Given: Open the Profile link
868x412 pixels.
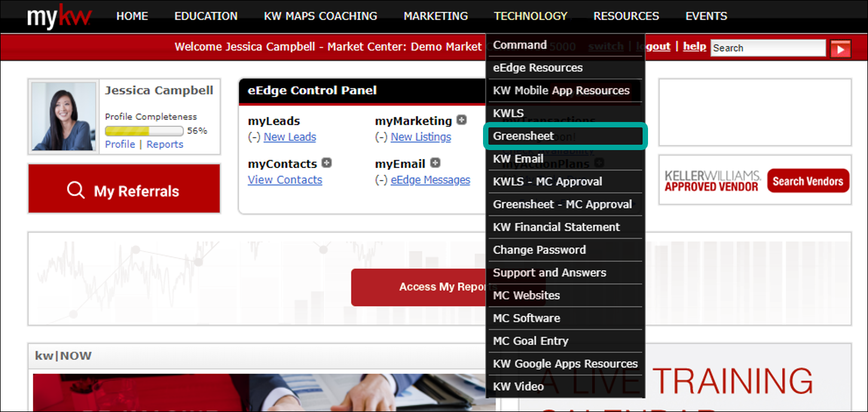Looking at the screenshot, I should click(120, 144).
